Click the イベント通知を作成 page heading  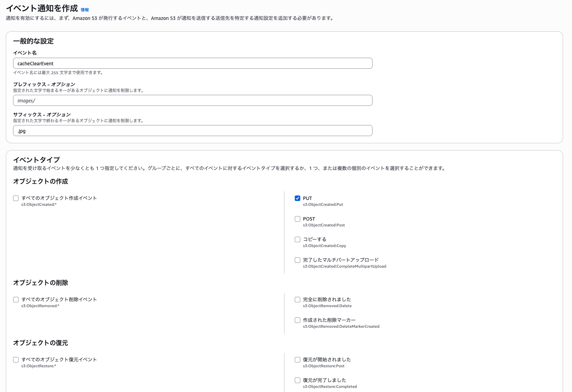42,9
